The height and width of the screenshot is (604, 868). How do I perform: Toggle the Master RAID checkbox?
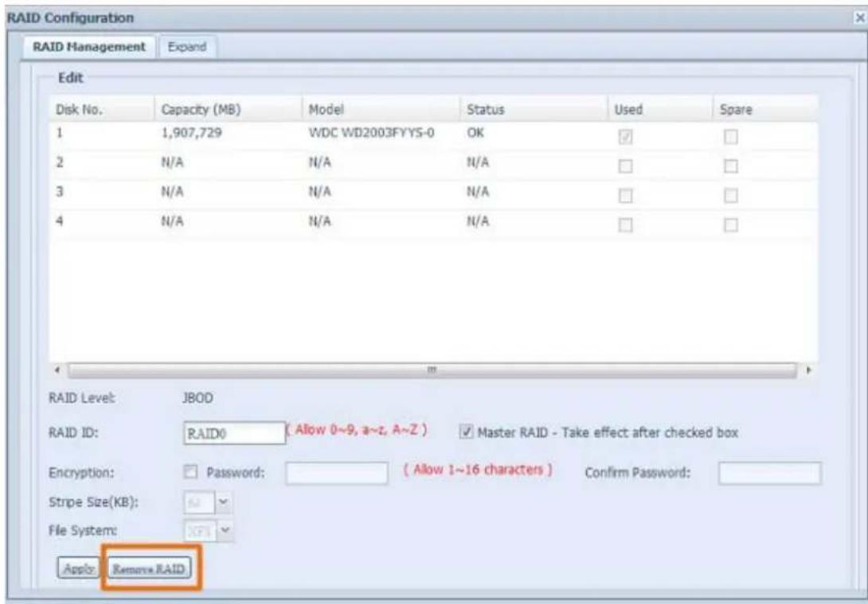[x=467, y=433]
